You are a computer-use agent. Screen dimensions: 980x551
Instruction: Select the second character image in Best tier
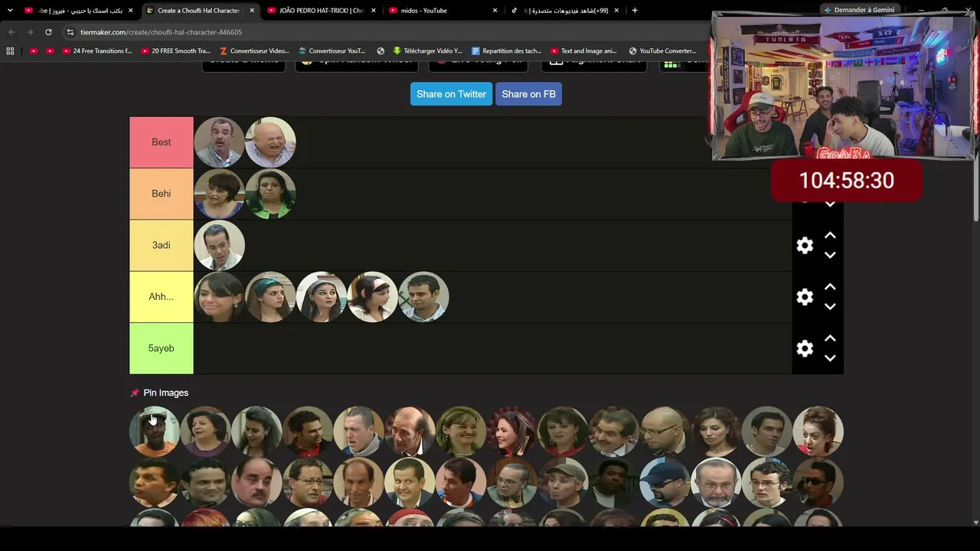coord(270,142)
